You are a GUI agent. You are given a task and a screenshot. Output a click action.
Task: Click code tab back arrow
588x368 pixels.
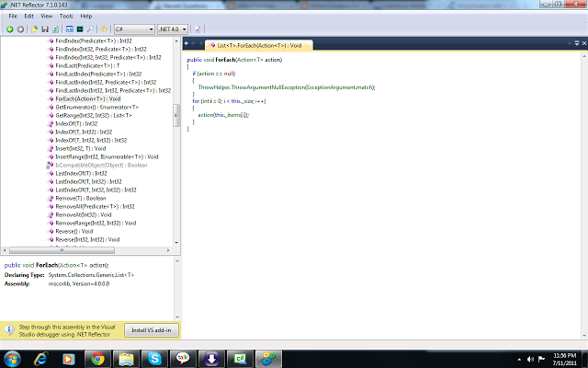[x=187, y=43]
